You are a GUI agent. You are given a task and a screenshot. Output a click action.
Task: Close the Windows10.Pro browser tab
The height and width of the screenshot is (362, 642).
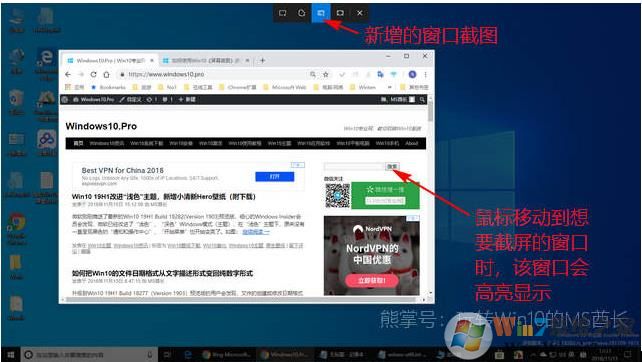151,61
